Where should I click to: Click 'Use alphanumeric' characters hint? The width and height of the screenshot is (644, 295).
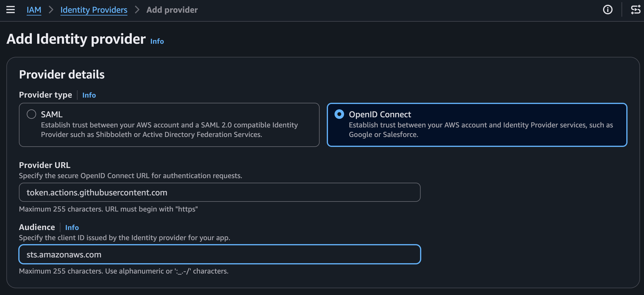tap(166, 271)
